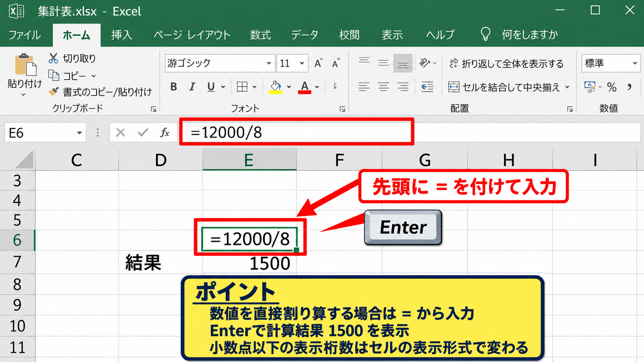Open the merge and center dropdown arrow
644x362 pixels.
(x=567, y=87)
